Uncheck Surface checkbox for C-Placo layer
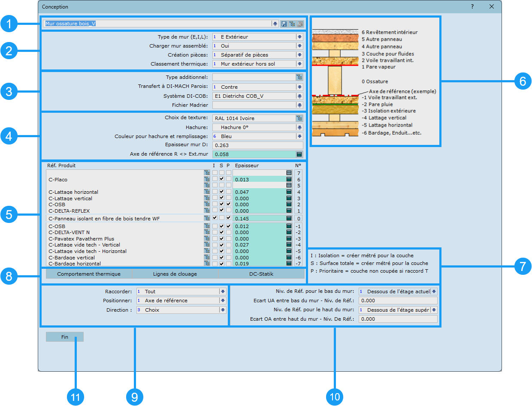Image resolution: width=532 pixels, height=406 pixels. tap(222, 179)
